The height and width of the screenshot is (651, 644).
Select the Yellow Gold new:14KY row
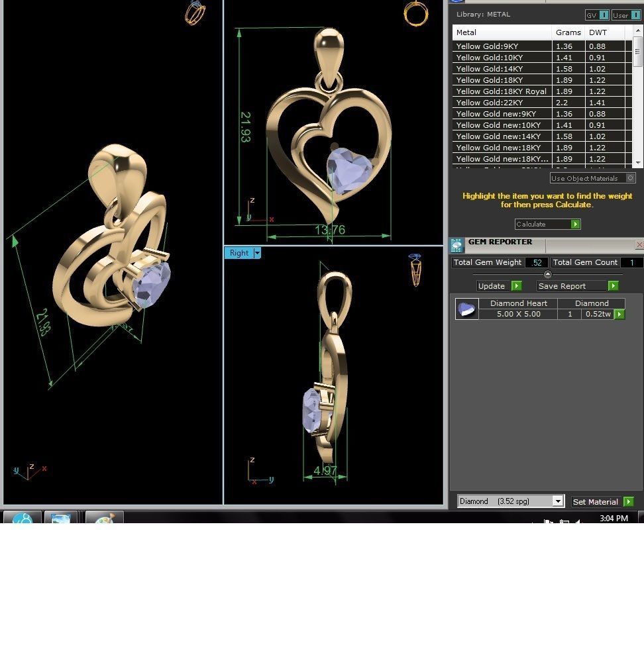pyautogui.click(x=542, y=136)
